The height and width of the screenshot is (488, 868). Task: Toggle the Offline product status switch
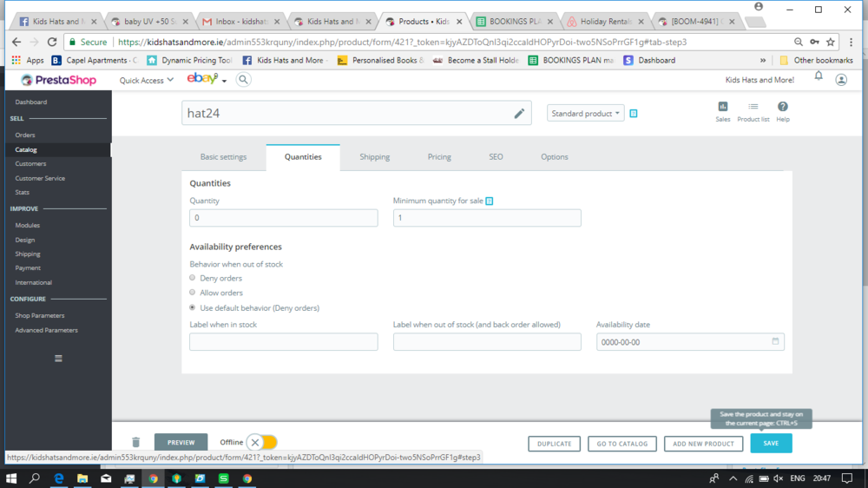click(x=261, y=442)
